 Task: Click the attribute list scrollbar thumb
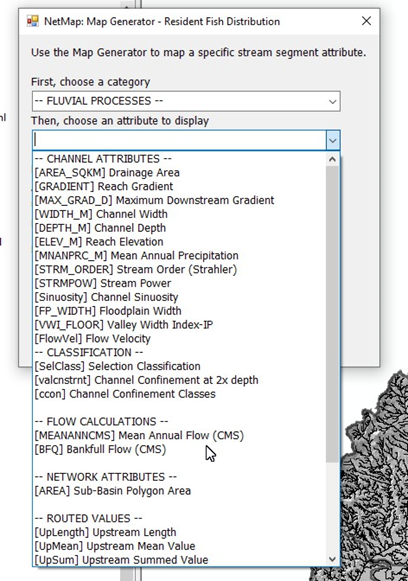pos(332,314)
